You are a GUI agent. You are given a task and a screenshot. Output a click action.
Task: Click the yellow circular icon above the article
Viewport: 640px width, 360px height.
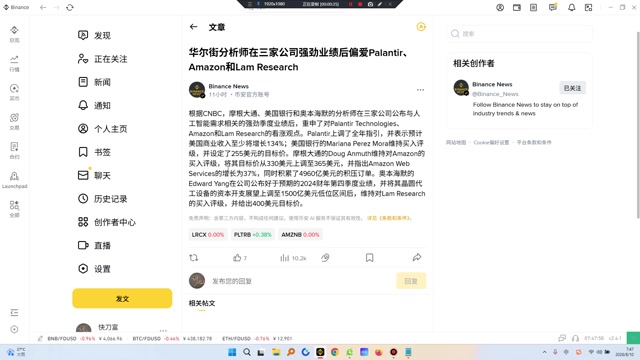(421, 27)
